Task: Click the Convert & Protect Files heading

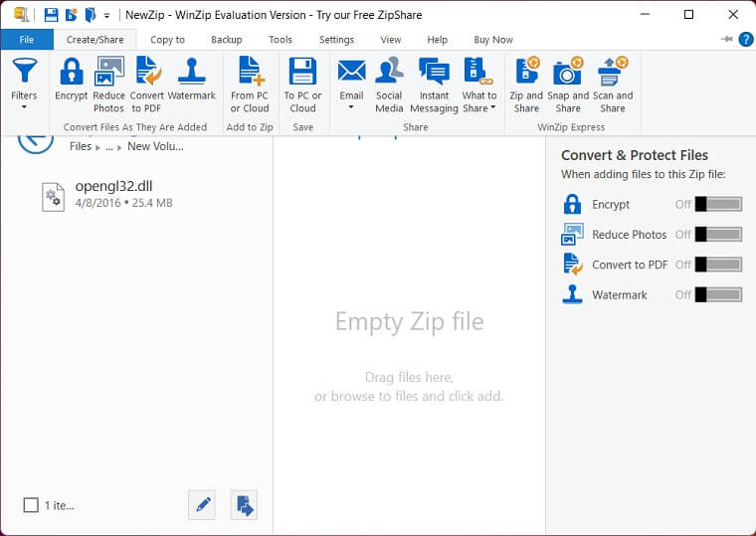Action: coord(635,155)
